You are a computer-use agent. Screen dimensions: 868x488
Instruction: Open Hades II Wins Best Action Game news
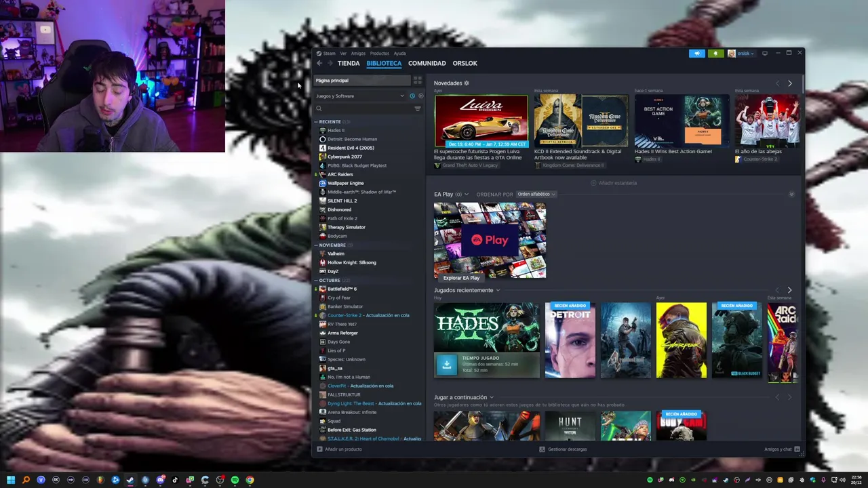[682, 121]
